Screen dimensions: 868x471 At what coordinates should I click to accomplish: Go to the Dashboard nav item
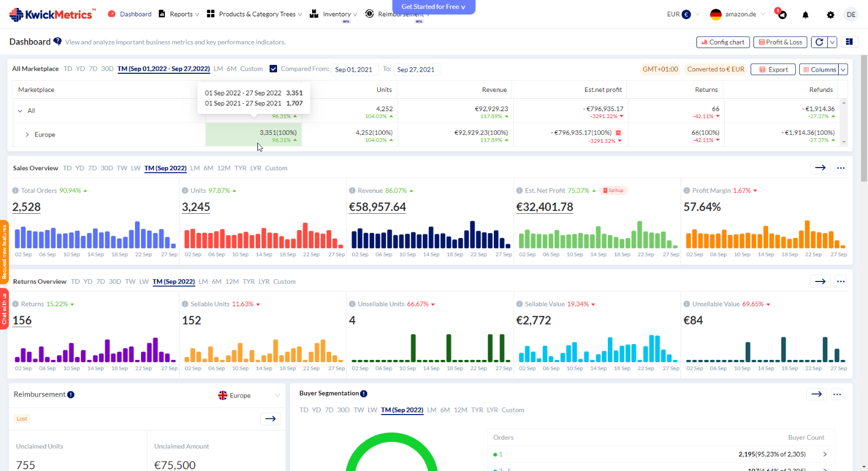[130, 14]
